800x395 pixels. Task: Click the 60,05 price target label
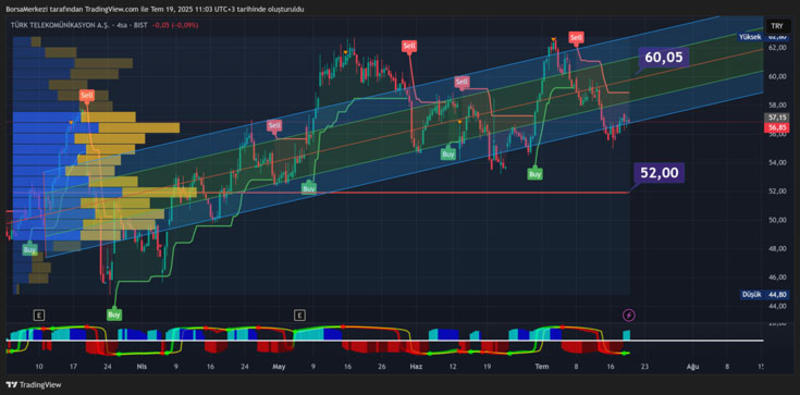(x=663, y=58)
